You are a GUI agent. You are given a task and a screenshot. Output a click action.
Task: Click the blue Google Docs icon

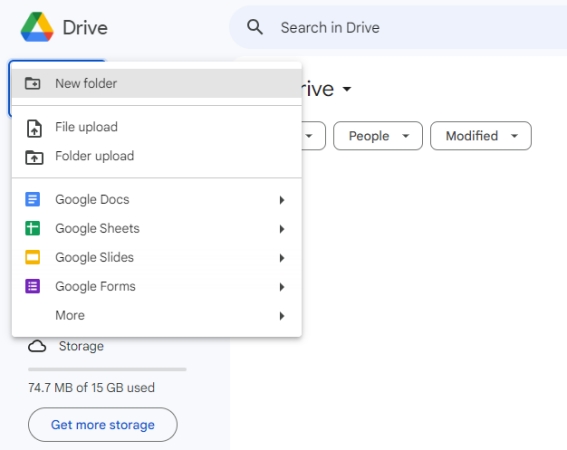tap(33, 199)
